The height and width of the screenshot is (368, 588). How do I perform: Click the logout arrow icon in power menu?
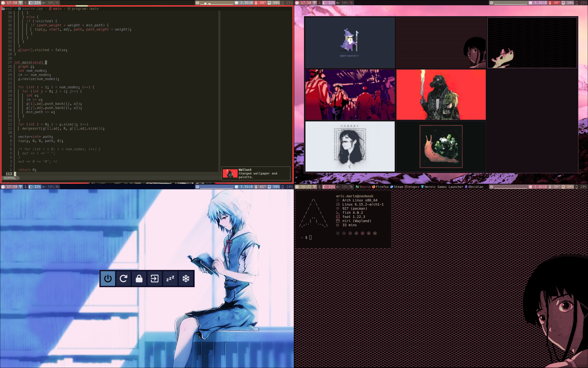[155, 279]
